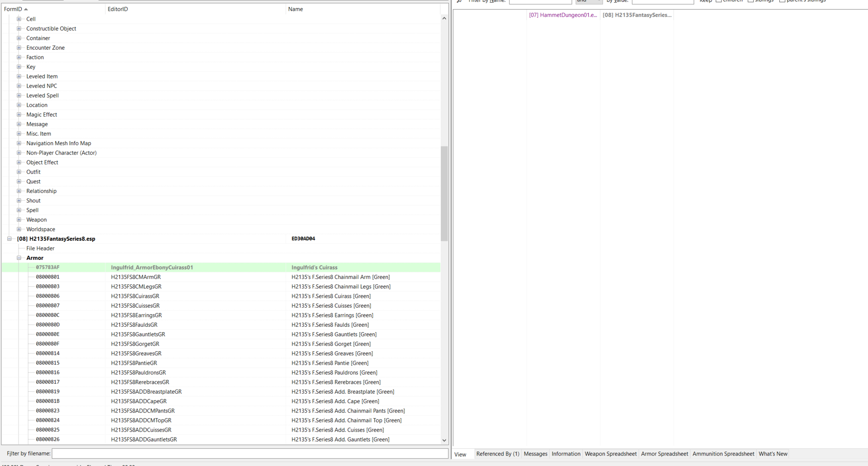Viewport: 868px width, 466px height.
Task: Expand the Weapon node
Action: click(x=19, y=220)
